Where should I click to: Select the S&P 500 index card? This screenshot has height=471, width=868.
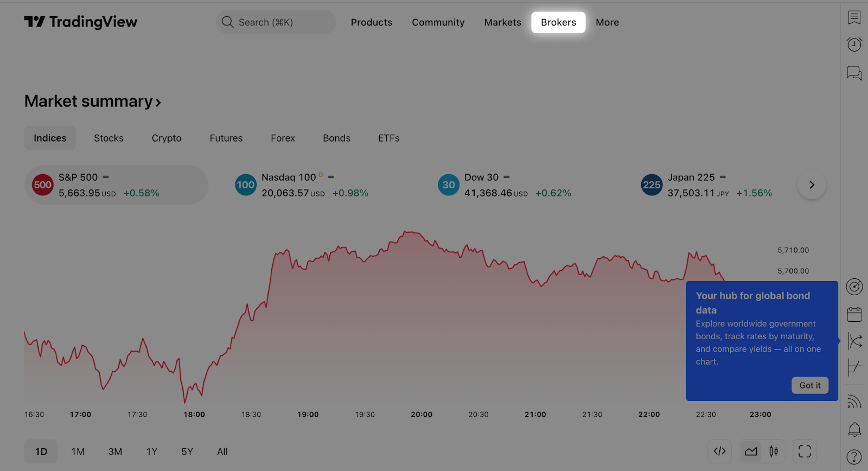(x=117, y=184)
